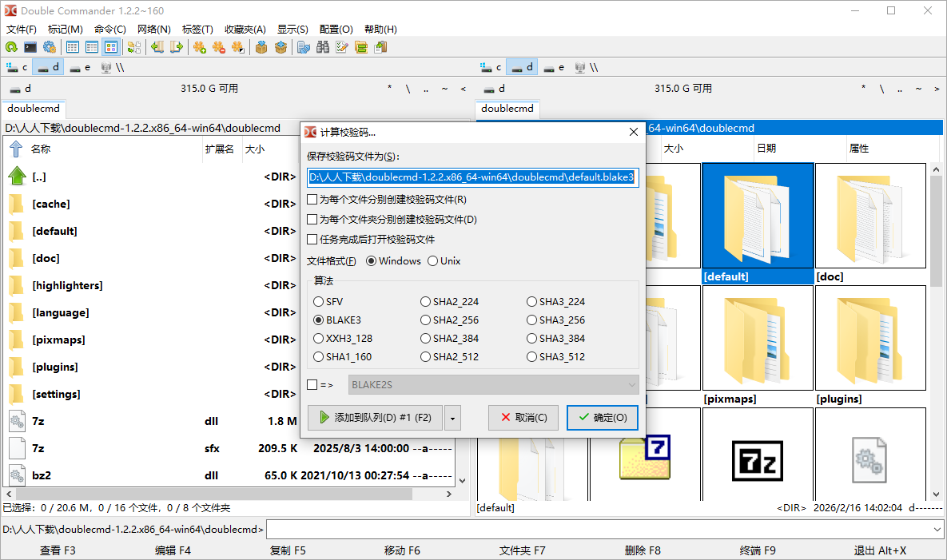Check open checksum file after completion
The width and height of the screenshot is (947, 560).
[312, 239]
